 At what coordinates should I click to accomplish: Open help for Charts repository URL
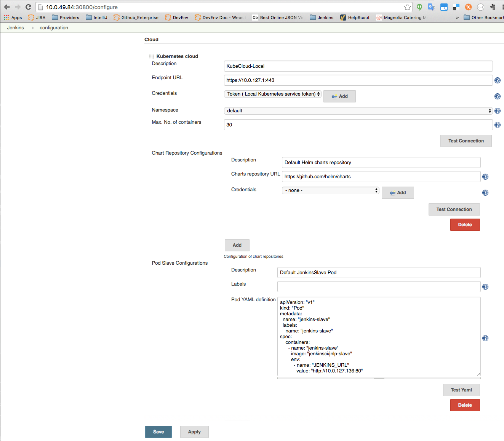tap(485, 177)
